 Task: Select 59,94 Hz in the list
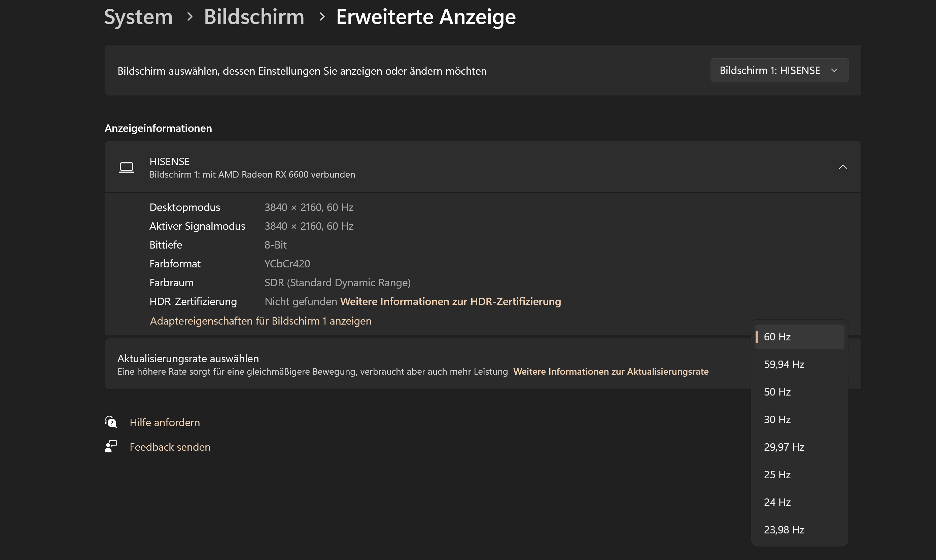(799, 364)
